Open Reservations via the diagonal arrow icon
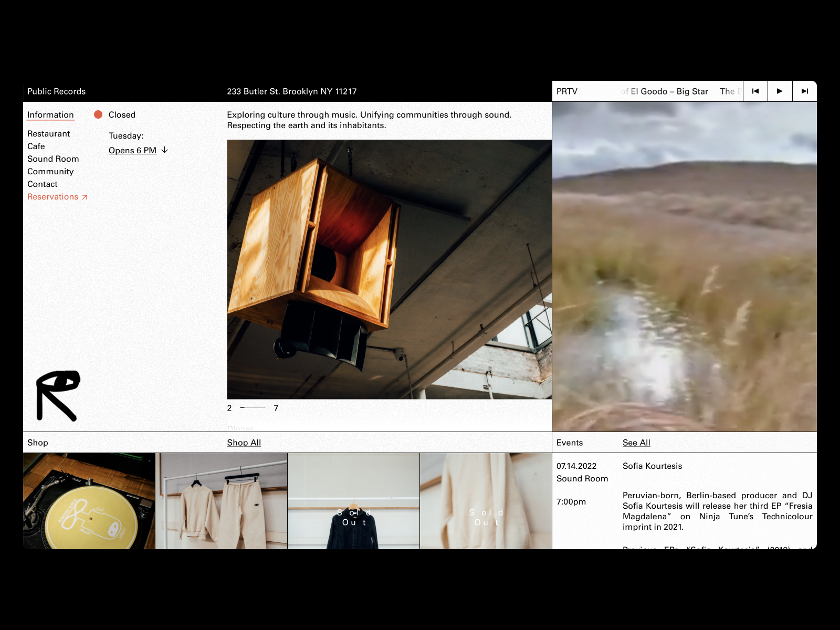Image resolution: width=840 pixels, height=630 pixels. [x=85, y=196]
